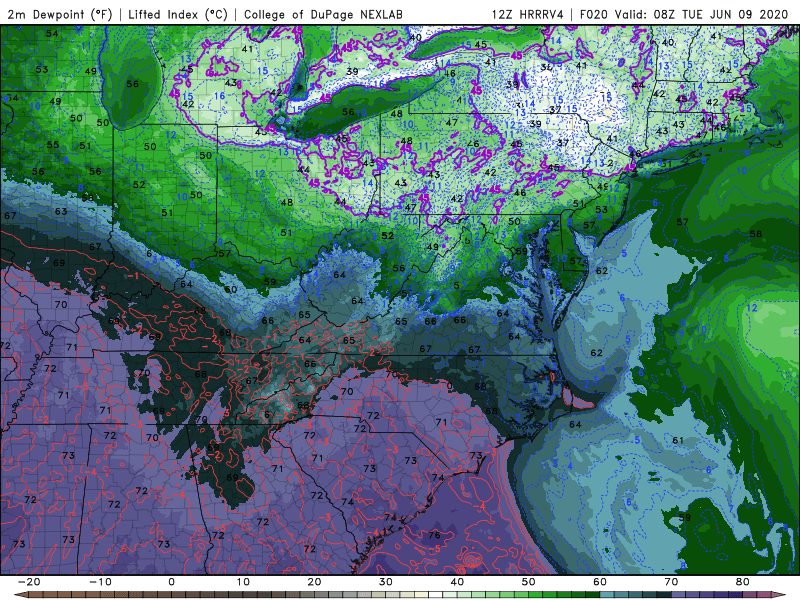Viewport: 800px width, 600px height.
Task: Click the 0 label on the color scale
Action: coord(171,582)
